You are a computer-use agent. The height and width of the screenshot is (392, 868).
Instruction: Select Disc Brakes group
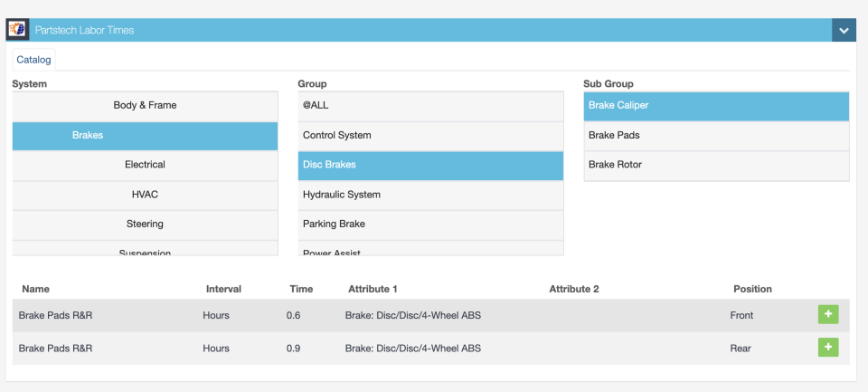pos(430,165)
